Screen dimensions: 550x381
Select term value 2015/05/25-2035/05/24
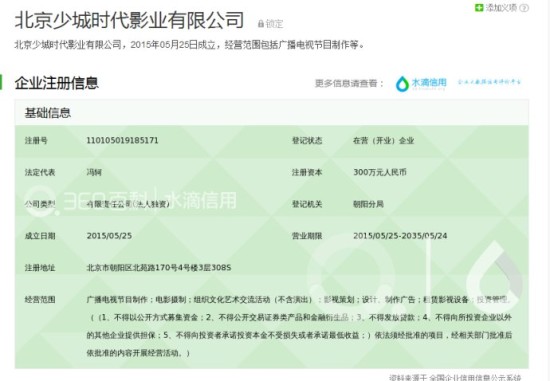click(400, 236)
